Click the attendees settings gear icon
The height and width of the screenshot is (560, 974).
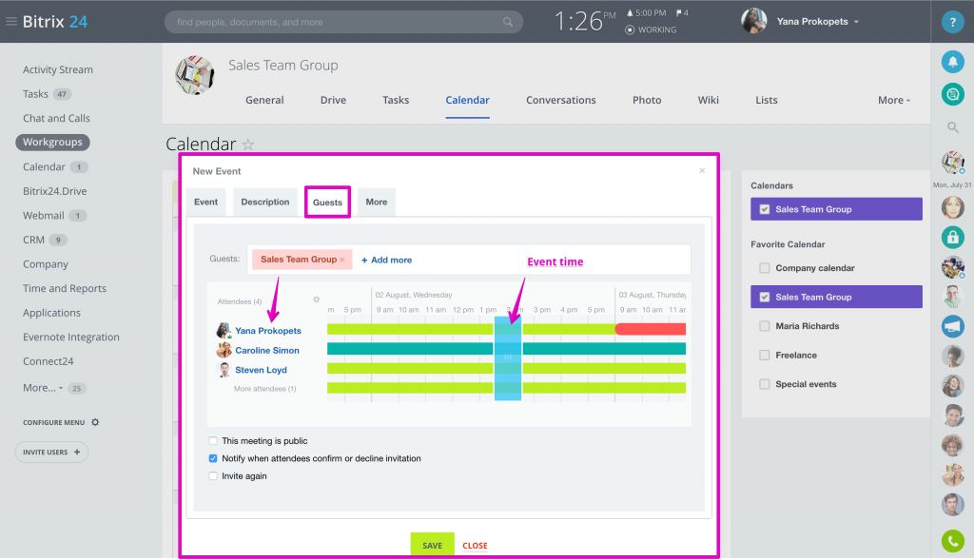click(316, 299)
